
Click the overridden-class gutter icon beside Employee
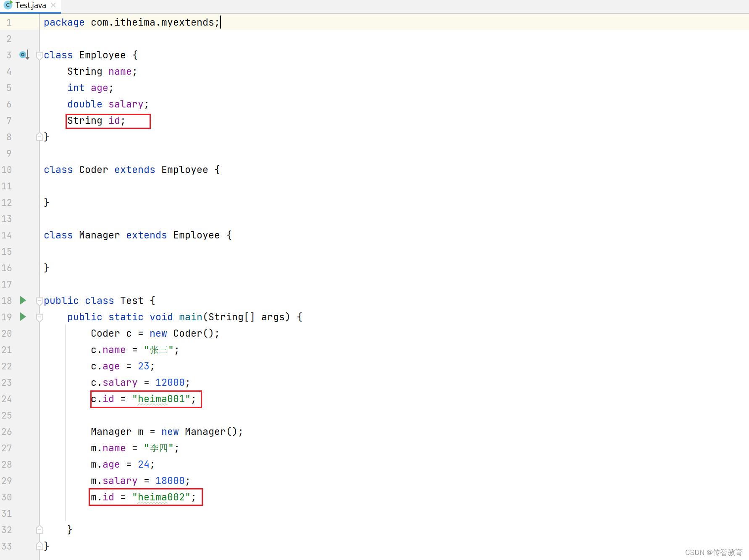click(24, 55)
